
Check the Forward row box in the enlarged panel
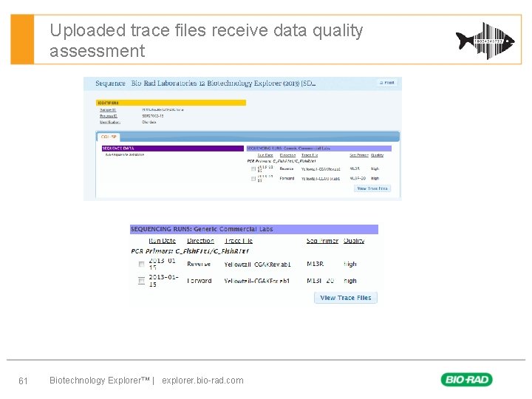141,281
